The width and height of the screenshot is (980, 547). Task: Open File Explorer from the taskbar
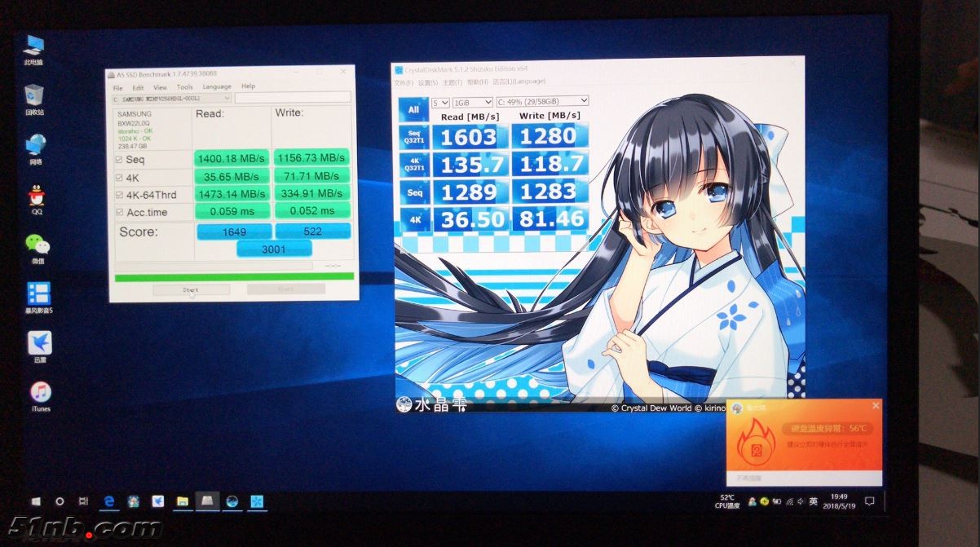pos(183,501)
